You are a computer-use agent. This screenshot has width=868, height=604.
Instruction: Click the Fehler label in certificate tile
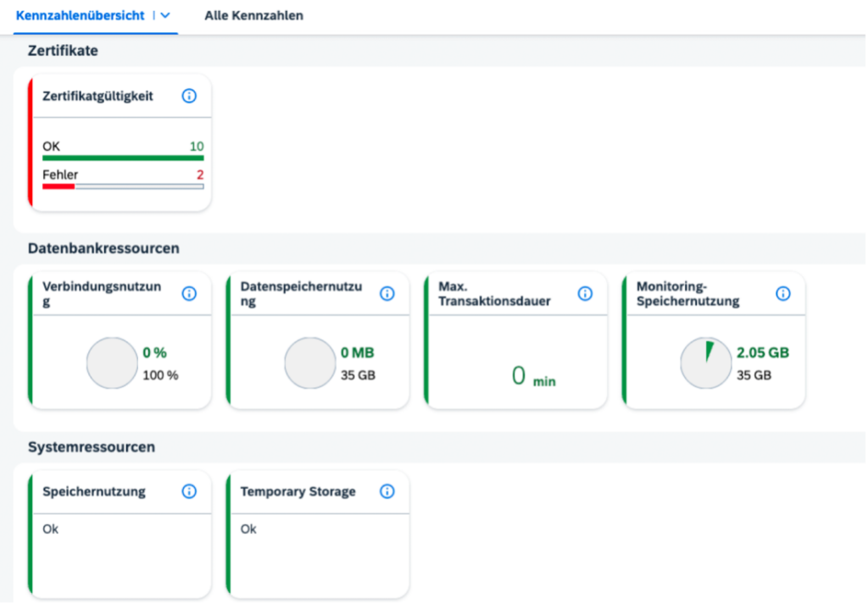tap(60, 175)
